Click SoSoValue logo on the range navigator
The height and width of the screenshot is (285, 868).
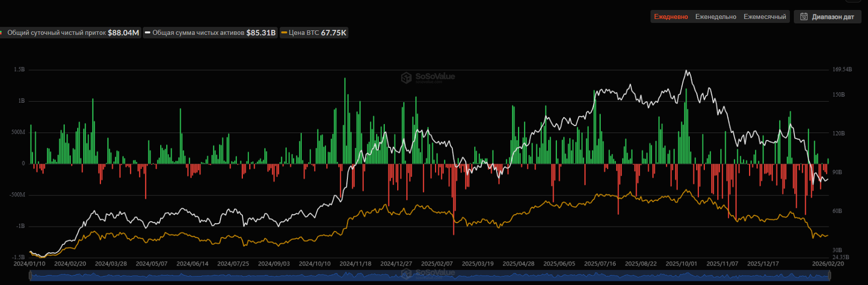coord(406,273)
